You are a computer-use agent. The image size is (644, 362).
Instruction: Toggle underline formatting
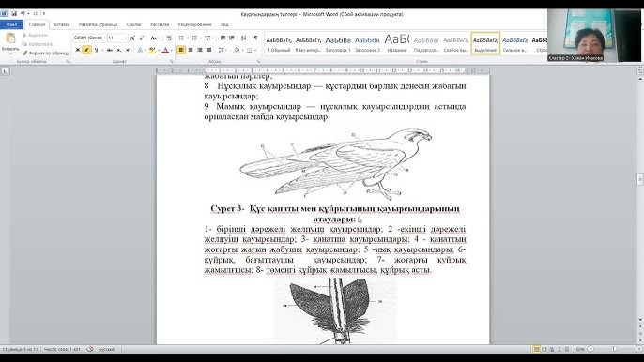point(96,50)
